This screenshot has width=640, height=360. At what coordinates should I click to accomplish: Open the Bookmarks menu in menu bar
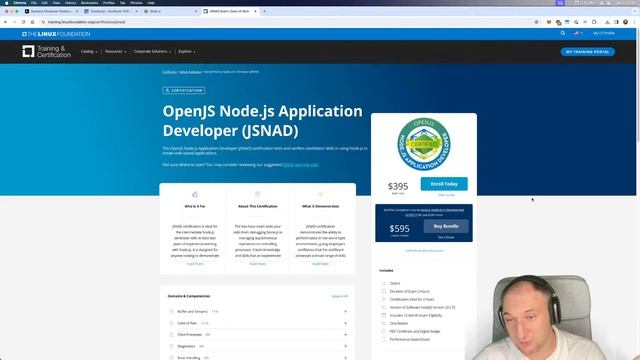(89, 2)
